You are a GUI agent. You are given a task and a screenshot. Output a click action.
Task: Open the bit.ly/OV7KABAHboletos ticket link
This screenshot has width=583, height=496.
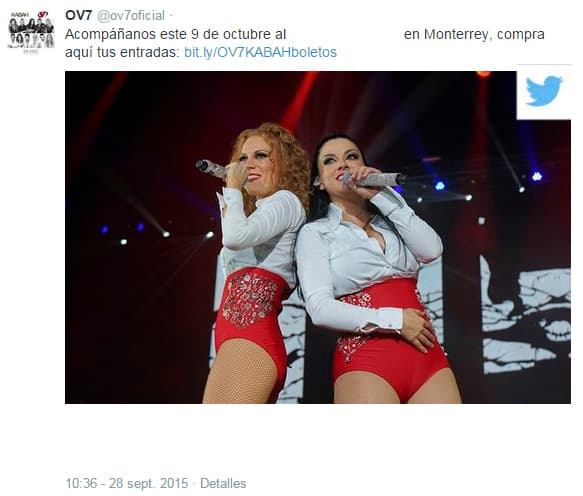260,52
